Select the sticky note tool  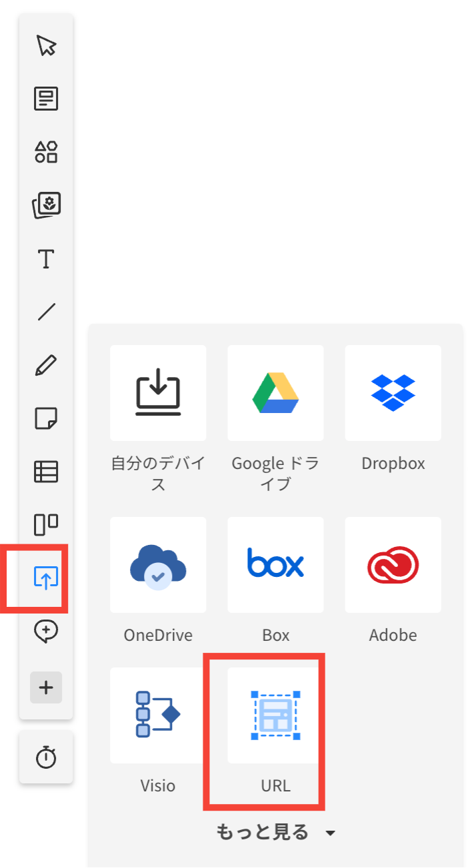tap(46, 418)
